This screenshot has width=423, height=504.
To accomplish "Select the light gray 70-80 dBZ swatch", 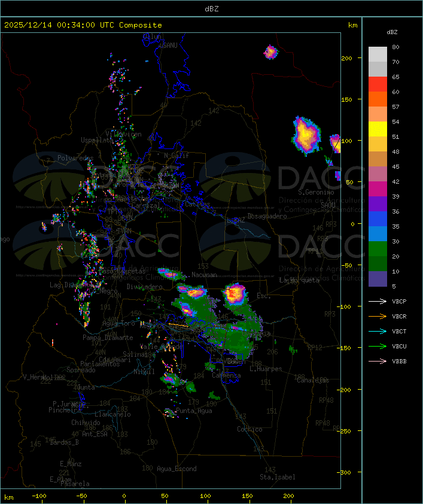I will click(x=378, y=54).
